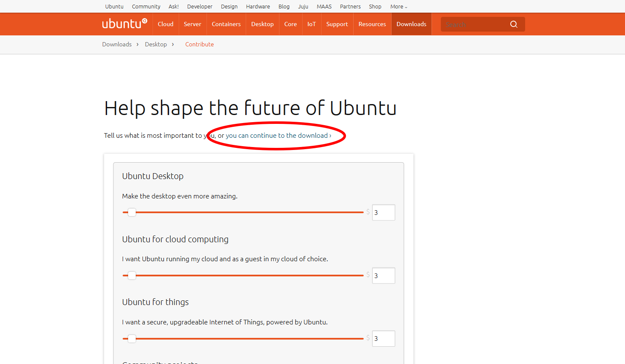Click the Developer link in the top bar

tap(200, 7)
